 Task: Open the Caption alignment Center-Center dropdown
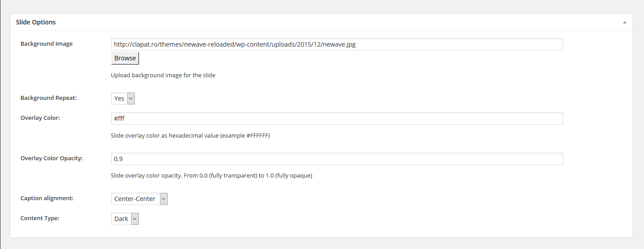click(140, 199)
